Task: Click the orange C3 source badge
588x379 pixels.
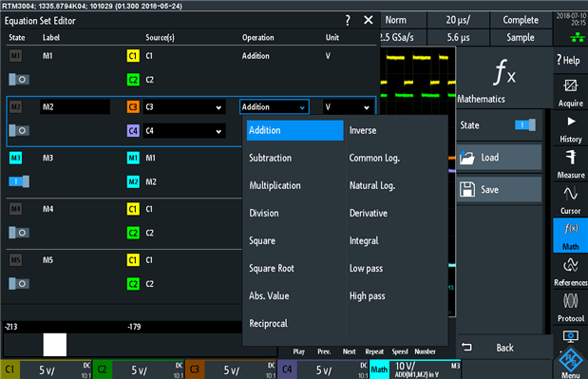Action: [133, 106]
